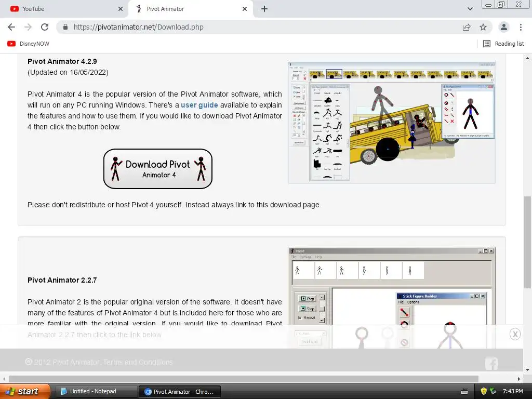532x399 pixels.
Task: Open Chrome profile avatar
Action: tap(504, 27)
